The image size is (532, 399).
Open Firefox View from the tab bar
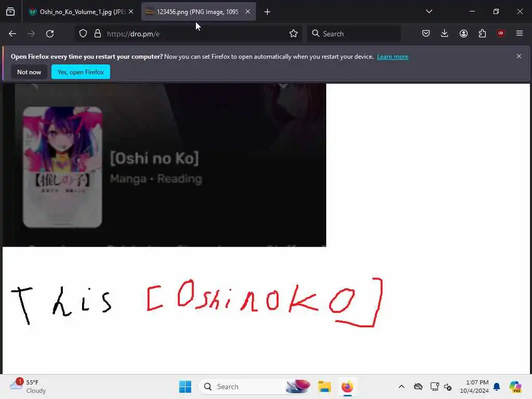tap(10, 12)
